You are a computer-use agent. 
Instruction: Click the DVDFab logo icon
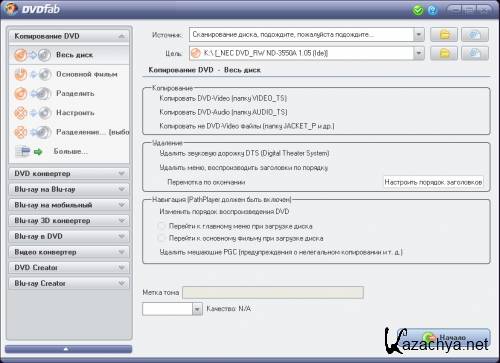(11, 9)
